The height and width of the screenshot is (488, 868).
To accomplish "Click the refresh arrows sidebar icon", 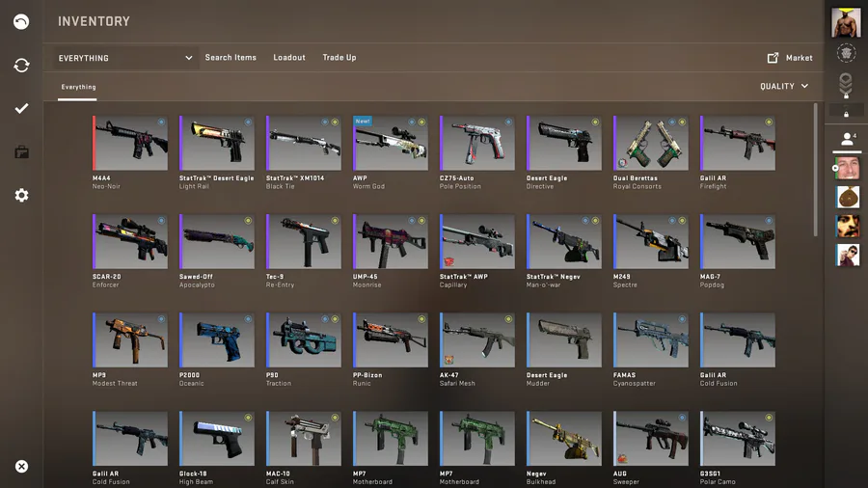I will coord(21,66).
